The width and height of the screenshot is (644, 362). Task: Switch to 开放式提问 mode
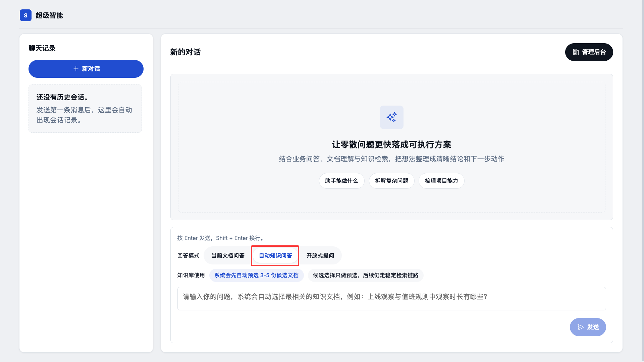[320, 255]
